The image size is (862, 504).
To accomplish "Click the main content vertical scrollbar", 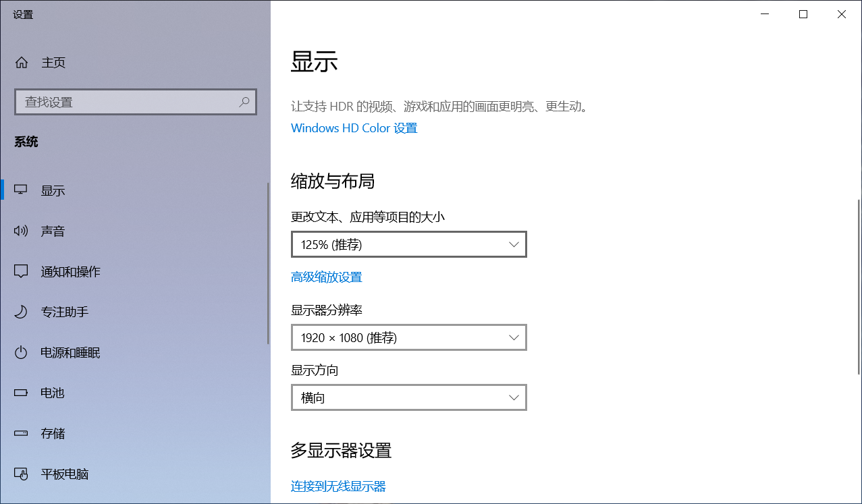I will pyautogui.click(x=859, y=287).
